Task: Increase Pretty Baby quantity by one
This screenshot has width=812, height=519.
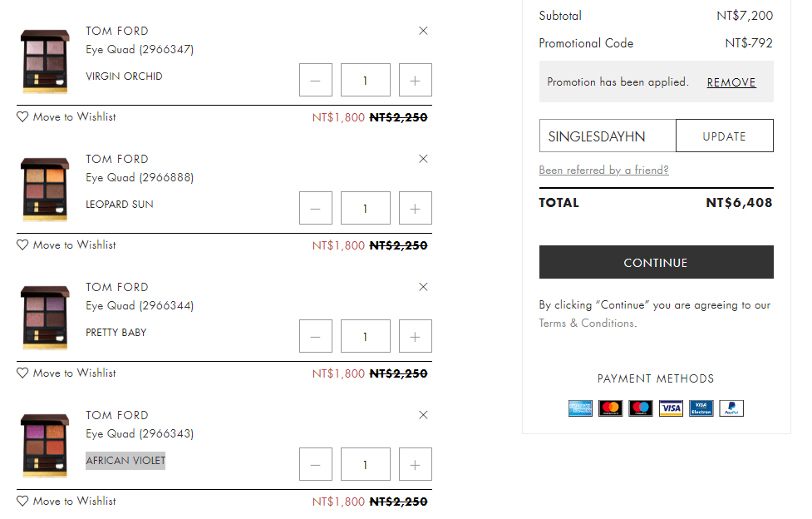Action: coord(415,337)
